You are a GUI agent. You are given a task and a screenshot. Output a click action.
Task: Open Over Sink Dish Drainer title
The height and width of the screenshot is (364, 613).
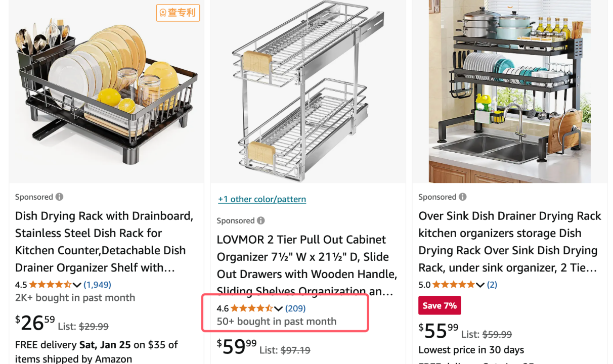510,242
